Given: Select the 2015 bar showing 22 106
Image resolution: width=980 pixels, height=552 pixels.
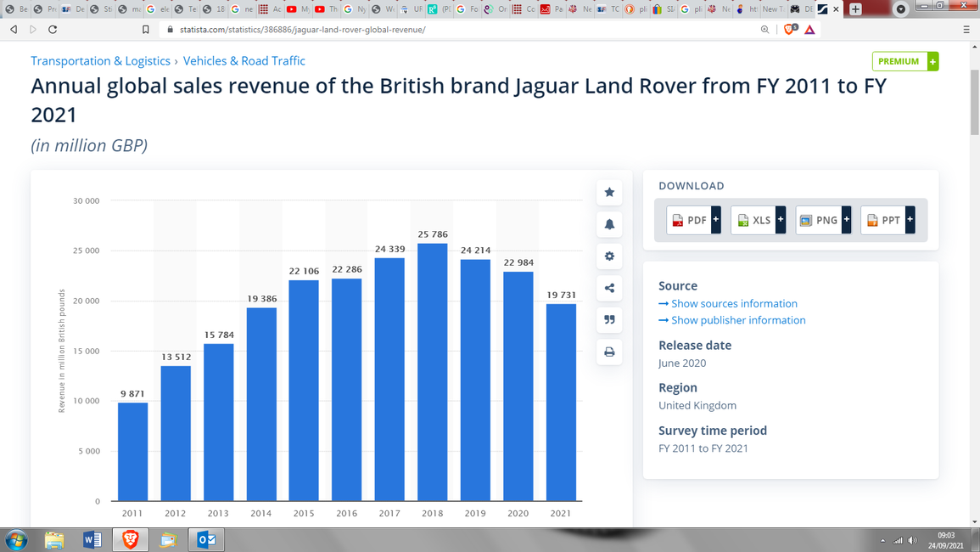Looking at the screenshot, I should tap(304, 391).
